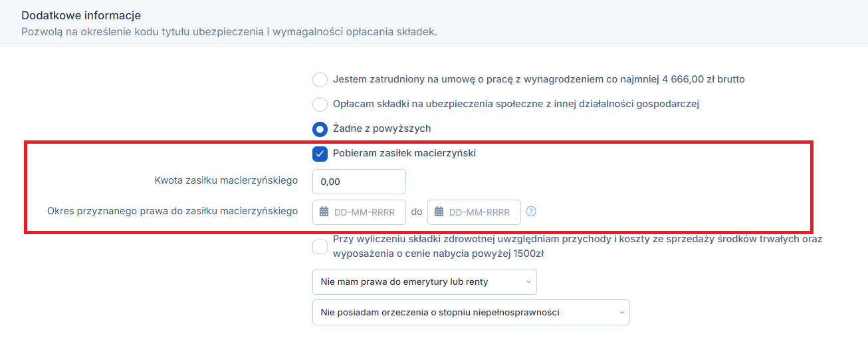This screenshot has height=348, width=868.
Task: Click the "Pobieram zasiłek macierzyński" label text
Action: [405, 153]
